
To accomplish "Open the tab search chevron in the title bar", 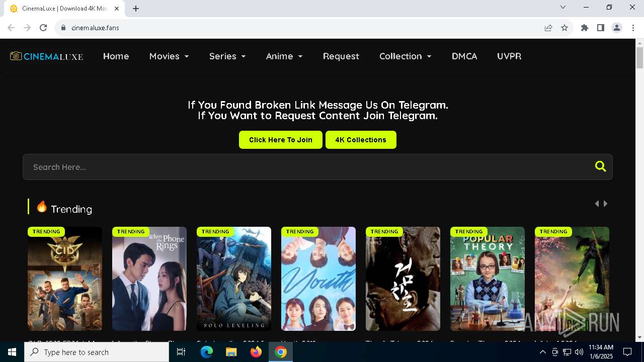I will point(563,7).
